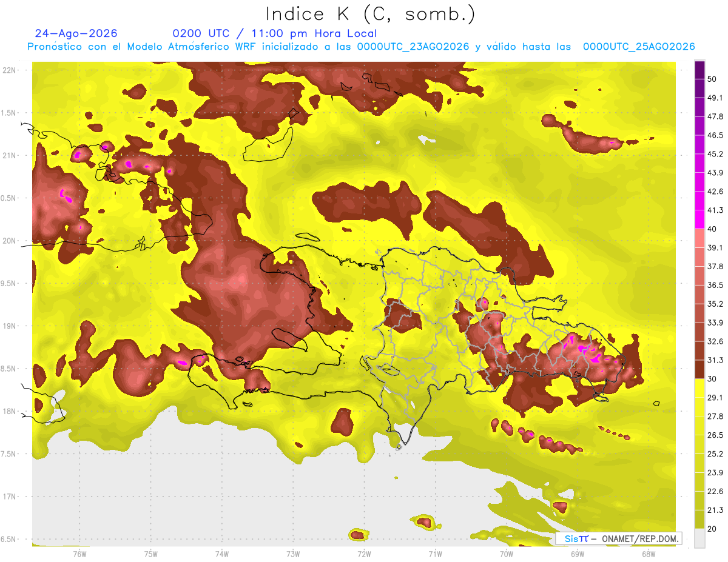Click the dark brown swatch between 30 and 31.3

pyautogui.click(x=700, y=369)
